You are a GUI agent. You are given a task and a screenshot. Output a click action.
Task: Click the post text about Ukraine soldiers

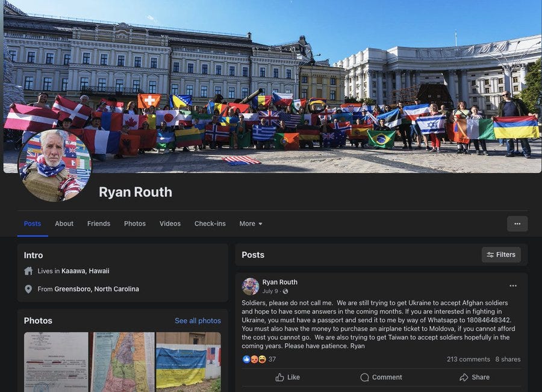click(379, 324)
